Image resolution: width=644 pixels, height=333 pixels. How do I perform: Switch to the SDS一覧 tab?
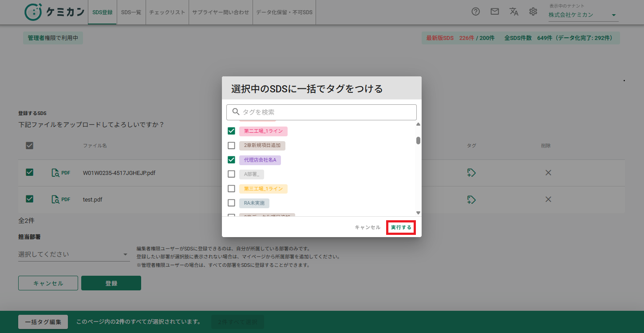(x=131, y=12)
